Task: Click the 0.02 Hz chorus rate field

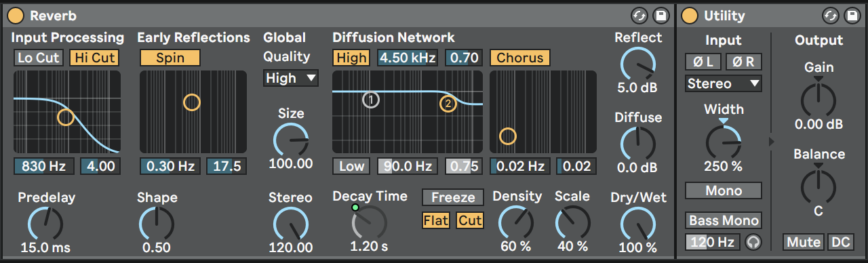Action: [x=519, y=166]
